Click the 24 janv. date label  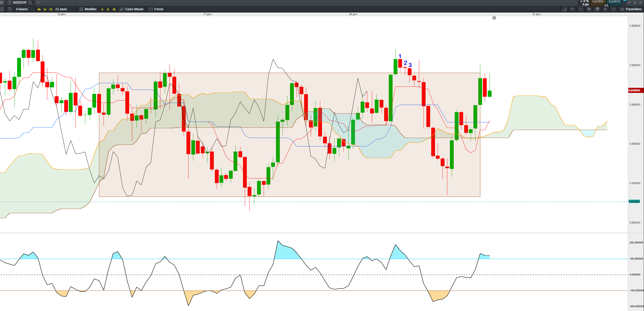click(353, 14)
